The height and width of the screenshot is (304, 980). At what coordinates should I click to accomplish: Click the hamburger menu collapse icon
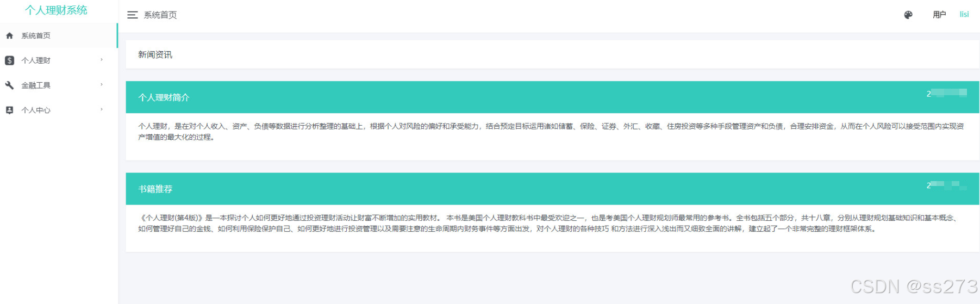[133, 15]
